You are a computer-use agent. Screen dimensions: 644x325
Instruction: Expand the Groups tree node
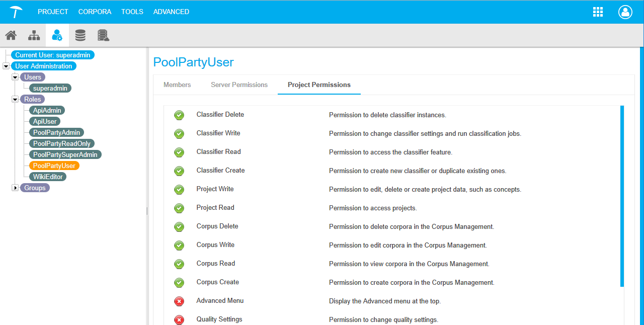(15, 188)
